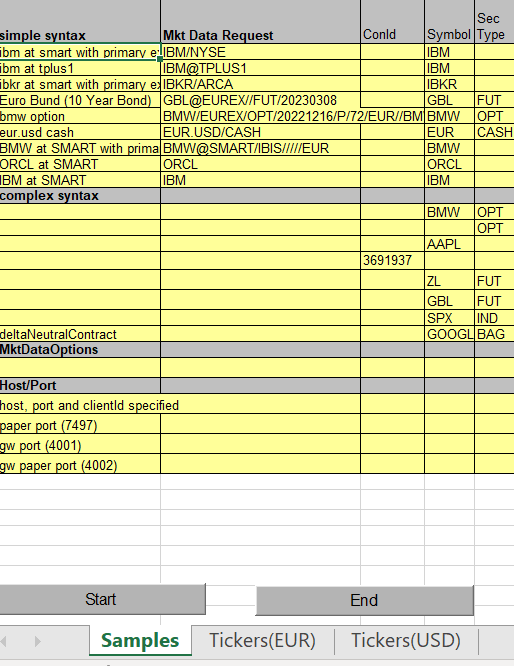Select the GBL@EUREX//FUT/20230308 request cell
Viewport: 514px width, 666px height.
[260, 100]
